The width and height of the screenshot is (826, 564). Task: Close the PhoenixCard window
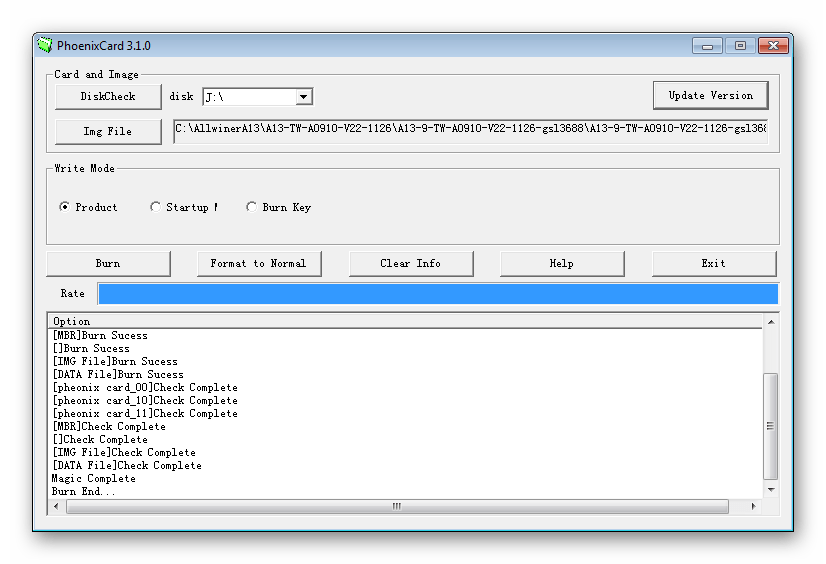pos(773,46)
